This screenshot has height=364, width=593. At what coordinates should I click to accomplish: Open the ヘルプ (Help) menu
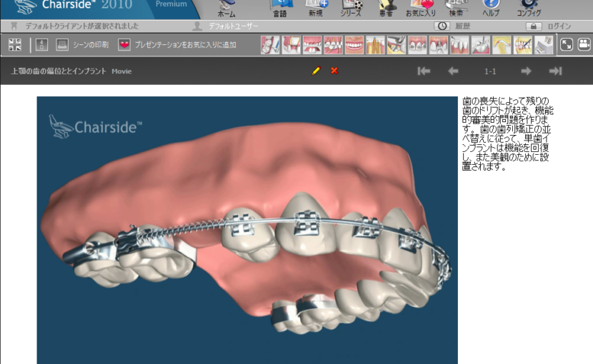[x=491, y=9]
